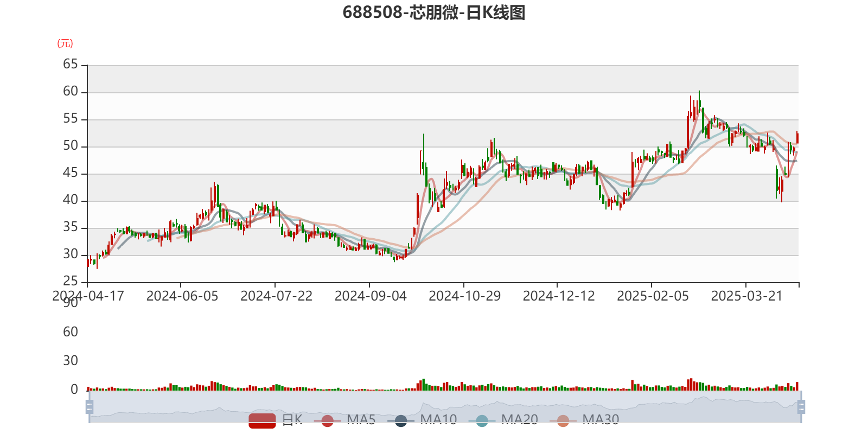Grab the right data zoom slider handle

[801, 407]
